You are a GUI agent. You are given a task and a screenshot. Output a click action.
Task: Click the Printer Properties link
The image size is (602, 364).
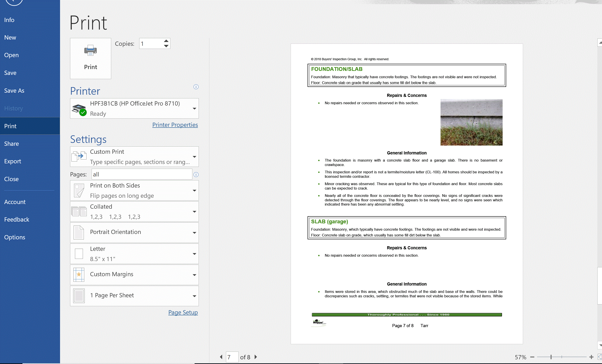[x=175, y=125]
